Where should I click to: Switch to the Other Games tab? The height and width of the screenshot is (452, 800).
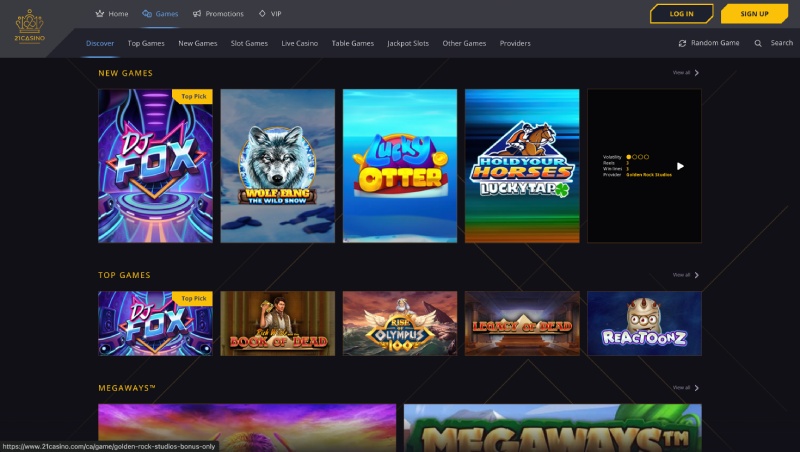point(464,43)
